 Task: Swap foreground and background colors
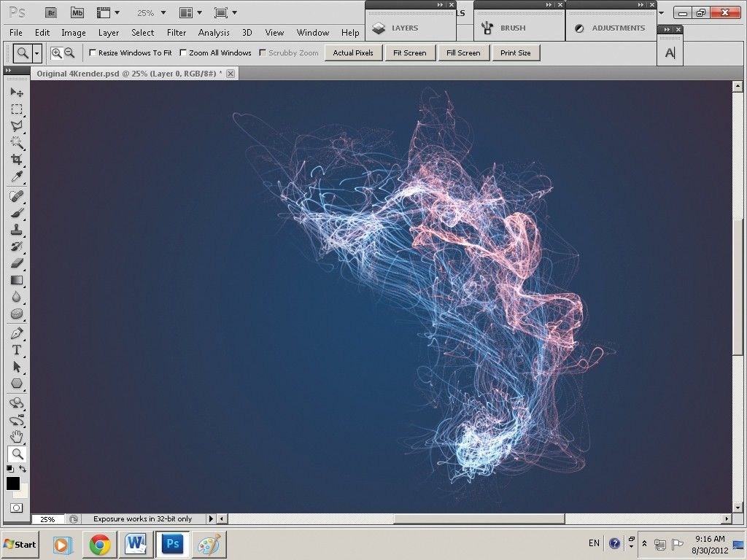click(23, 469)
